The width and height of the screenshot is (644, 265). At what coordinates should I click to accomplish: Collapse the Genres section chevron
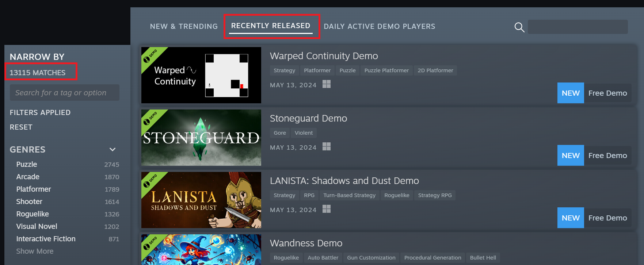tap(113, 149)
